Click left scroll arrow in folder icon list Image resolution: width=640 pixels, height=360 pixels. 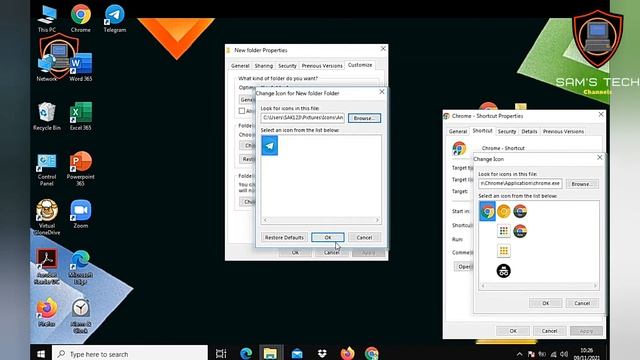point(265,220)
